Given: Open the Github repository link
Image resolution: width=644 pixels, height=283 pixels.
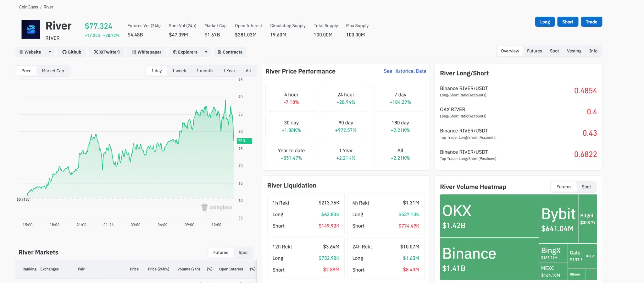Looking at the screenshot, I should 72,52.
